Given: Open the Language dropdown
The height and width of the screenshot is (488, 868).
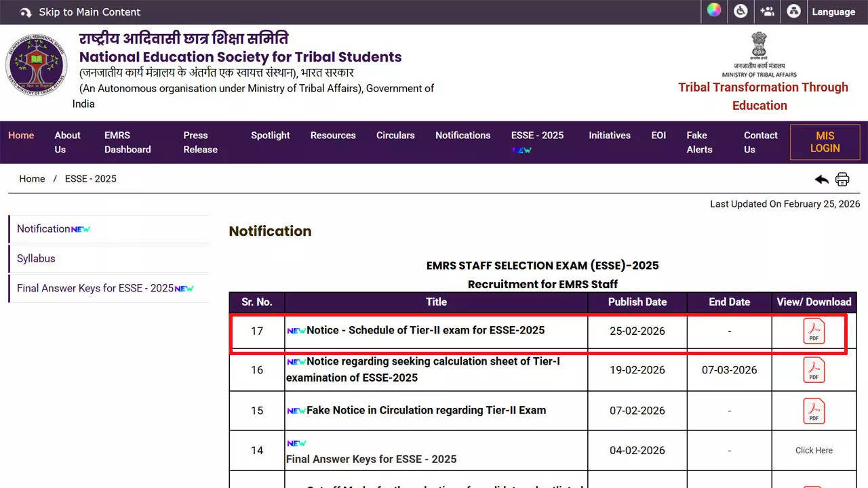Looking at the screenshot, I should [833, 12].
